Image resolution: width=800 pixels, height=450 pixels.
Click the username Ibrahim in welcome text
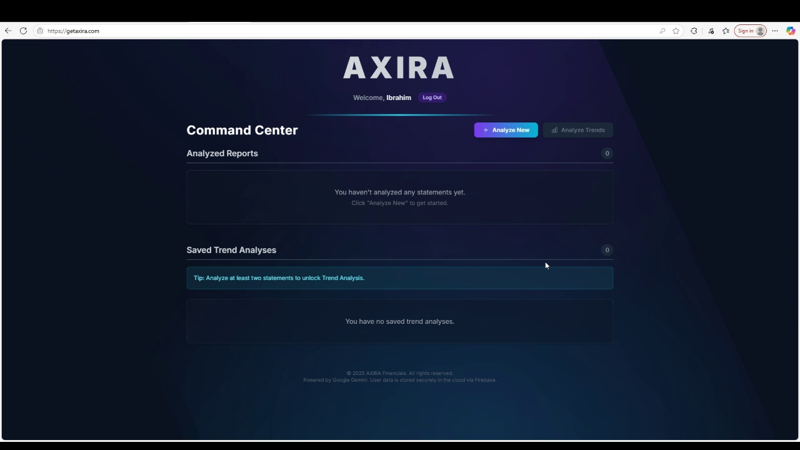coord(398,97)
